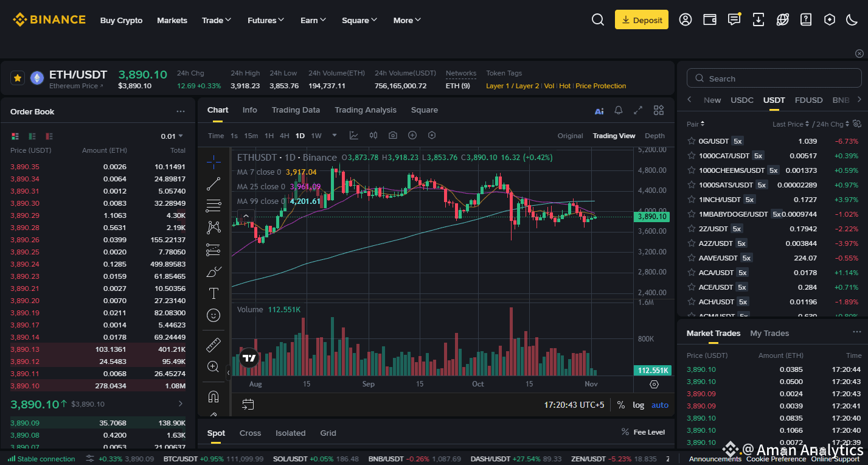
Task: Open the Info tab
Action: 250,110
